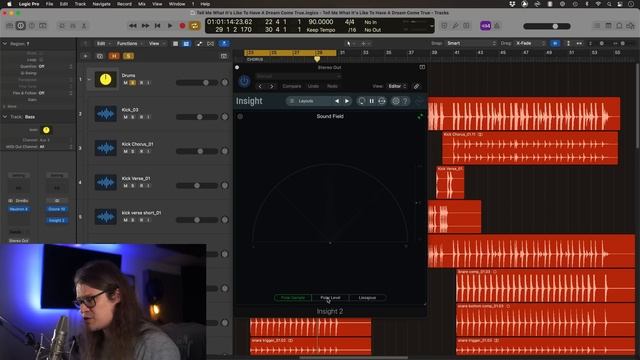
Task: Click the plugin Redo button
Action: pyautogui.click(x=332, y=86)
